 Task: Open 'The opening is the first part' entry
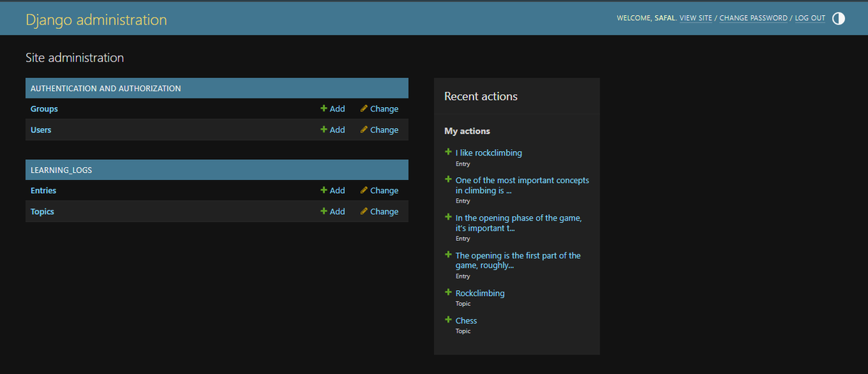point(518,260)
